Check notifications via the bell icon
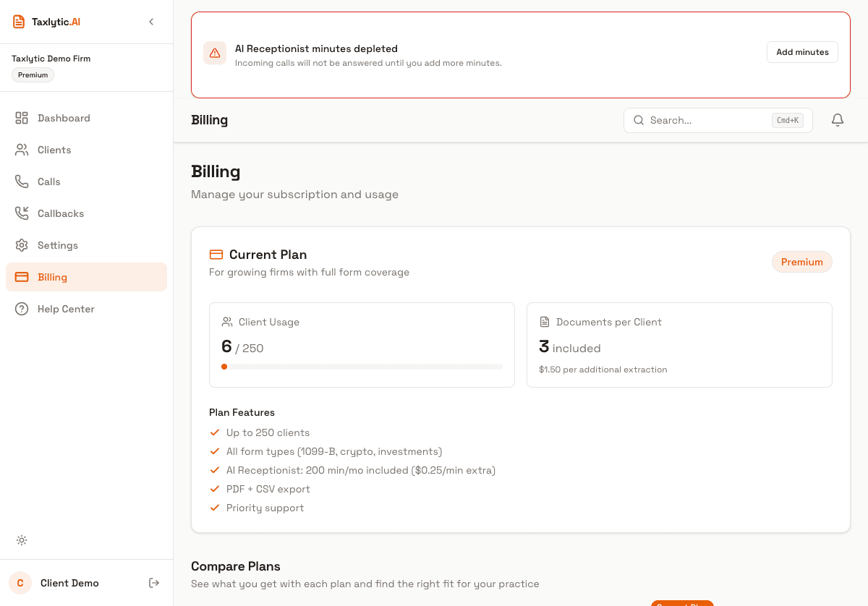868x606 pixels. tap(838, 120)
